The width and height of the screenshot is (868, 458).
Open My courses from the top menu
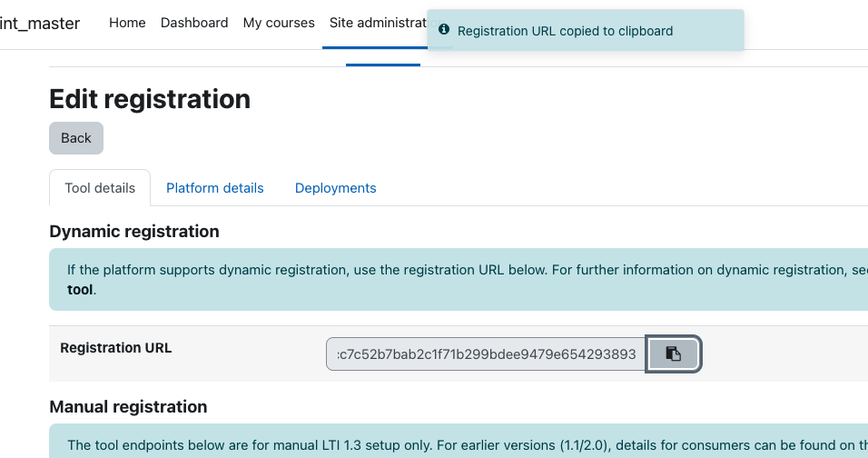(x=279, y=23)
